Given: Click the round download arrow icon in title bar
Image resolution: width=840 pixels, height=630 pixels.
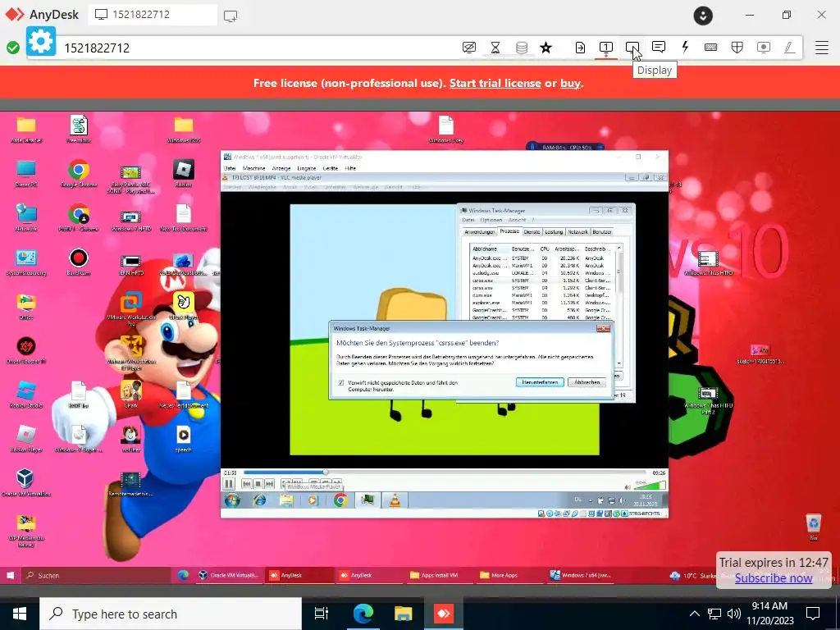Looking at the screenshot, I should click(703, 16).
